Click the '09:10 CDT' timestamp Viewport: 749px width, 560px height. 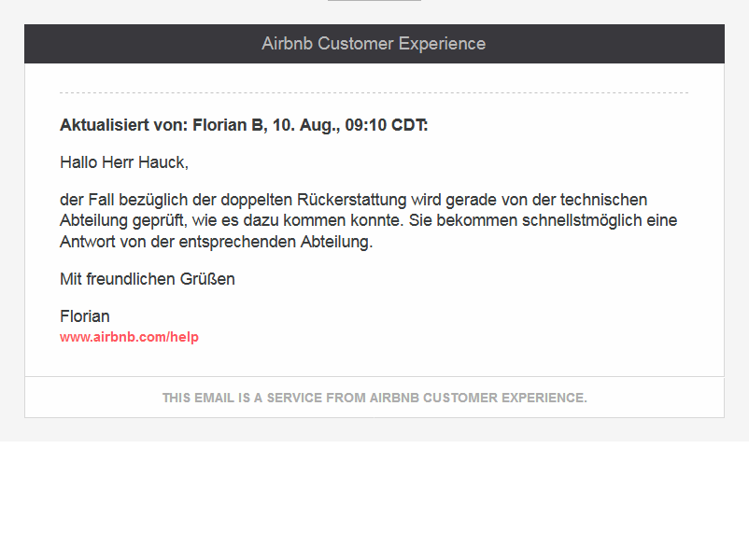pyautogui.click(x=387, y=125)
